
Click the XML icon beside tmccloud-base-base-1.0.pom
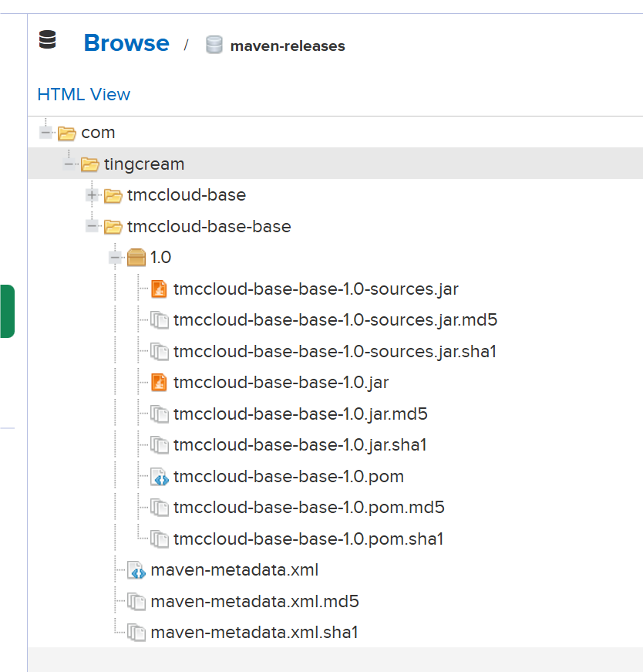[x=159, y=477]
